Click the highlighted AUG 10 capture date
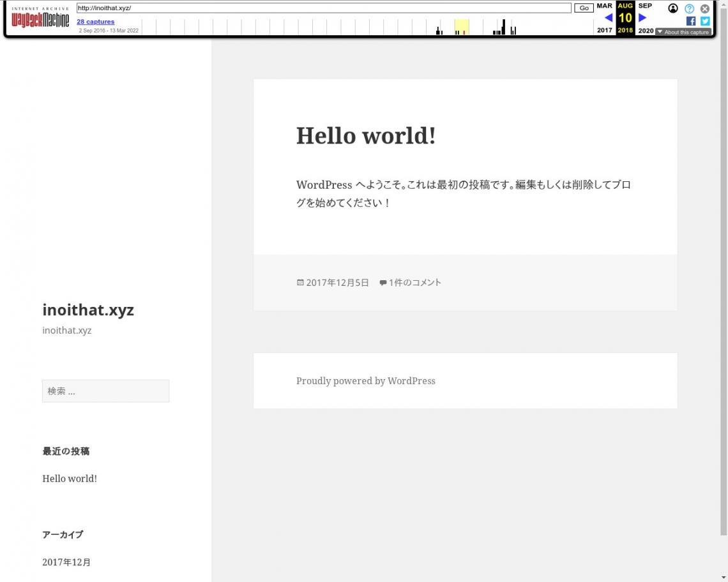The height and width of the screenshot is (582, 728). point(625,18)
